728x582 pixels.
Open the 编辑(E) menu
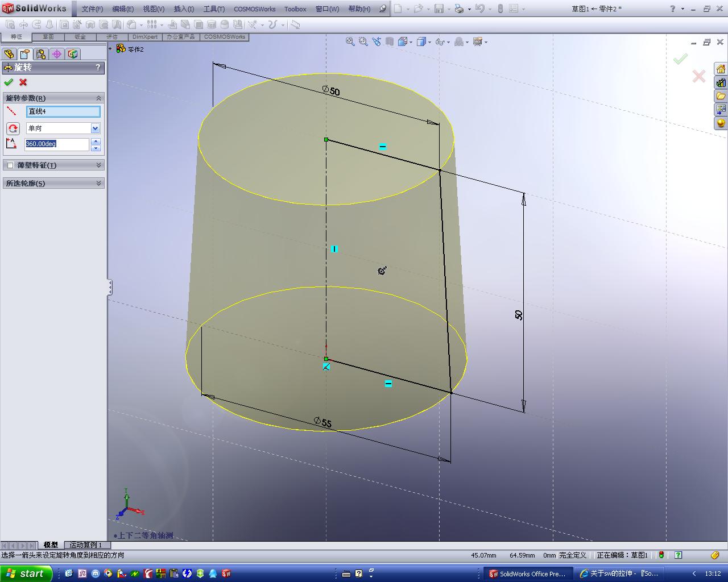point(123,9)
